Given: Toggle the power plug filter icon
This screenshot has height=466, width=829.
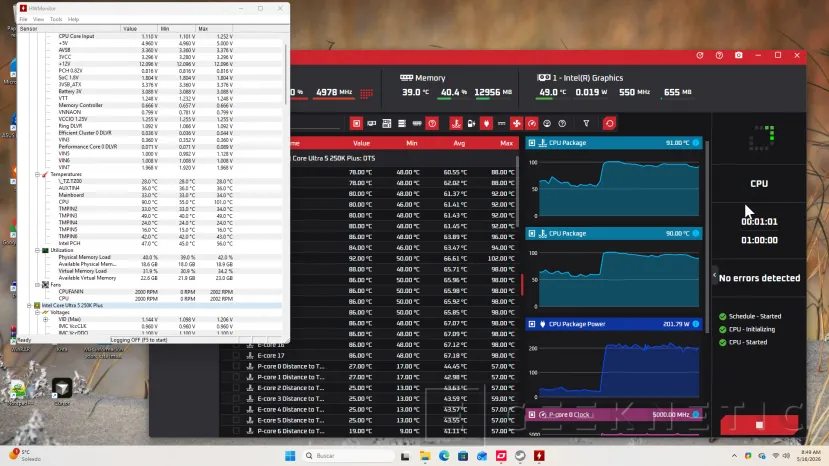Looking at the screenshot, I should 486,123.
